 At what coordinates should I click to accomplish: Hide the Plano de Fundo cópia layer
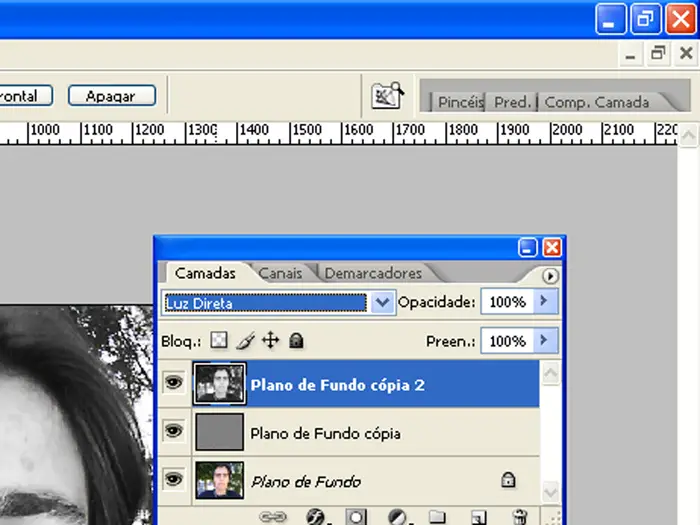click(174, 432)
